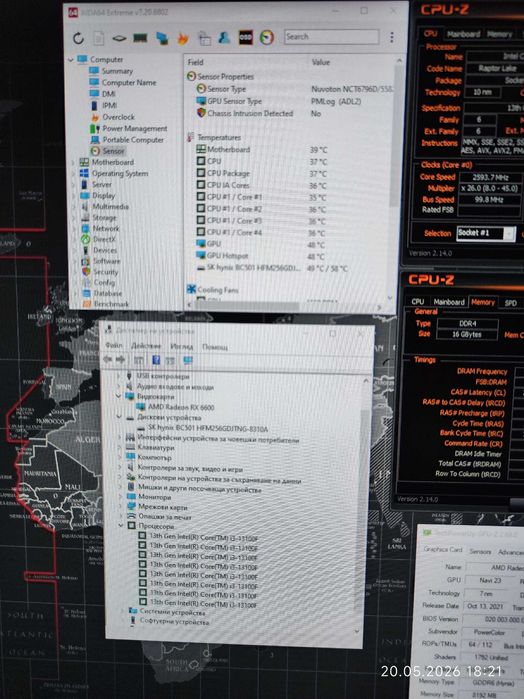The height and width of the screenshot is (699, 524).
Task: Collapse the Процесори node in Device Manager
Action: pos(121,526)
